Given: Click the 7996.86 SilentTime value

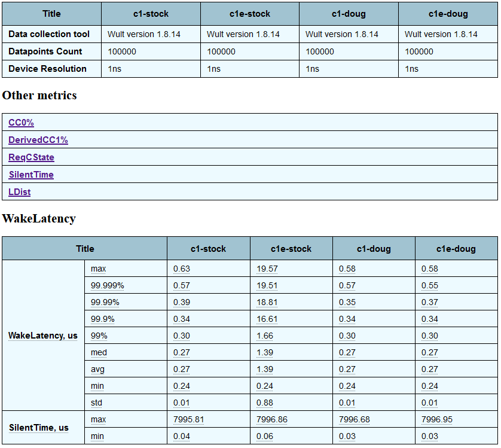Looking at the screenshot, I should [272, 419].
